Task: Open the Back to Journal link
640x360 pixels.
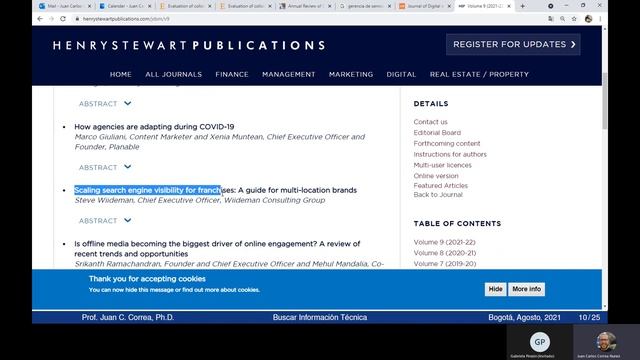Action: (x=438, y=195)
